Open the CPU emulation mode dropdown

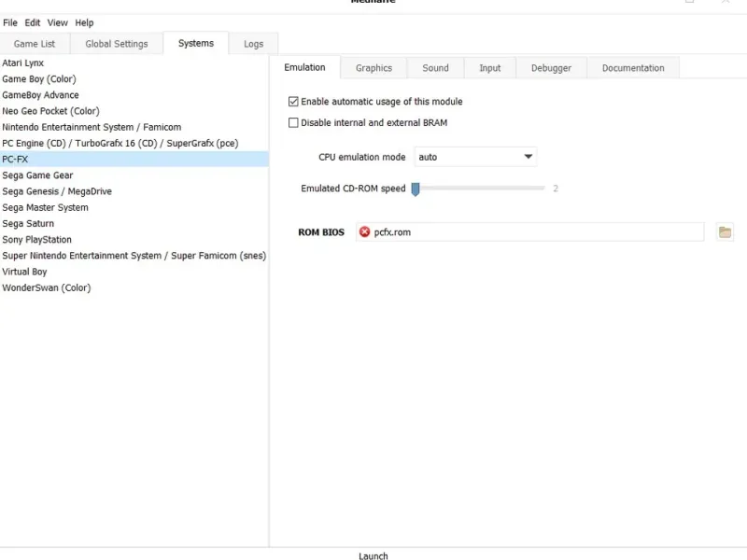475,157
